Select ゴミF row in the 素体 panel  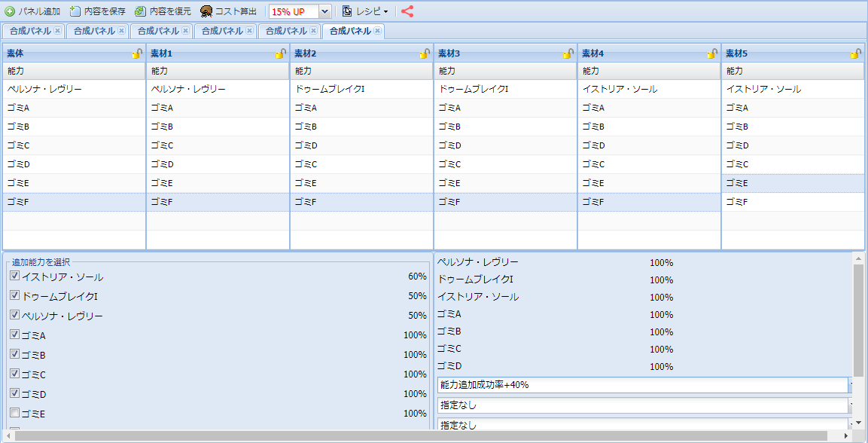click(74, 202)
